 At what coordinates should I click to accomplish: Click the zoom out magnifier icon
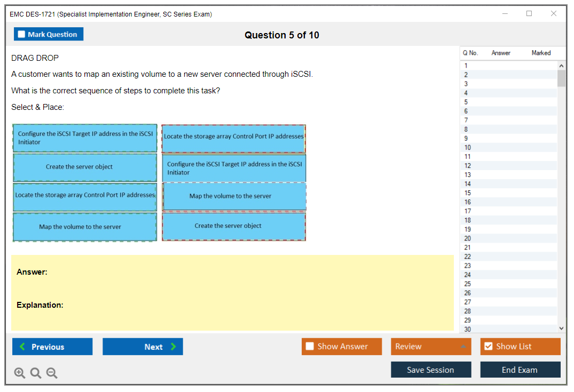52,373
